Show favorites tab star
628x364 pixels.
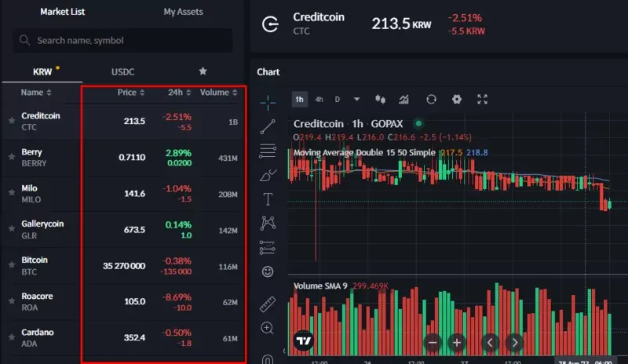tap(203, 71)
